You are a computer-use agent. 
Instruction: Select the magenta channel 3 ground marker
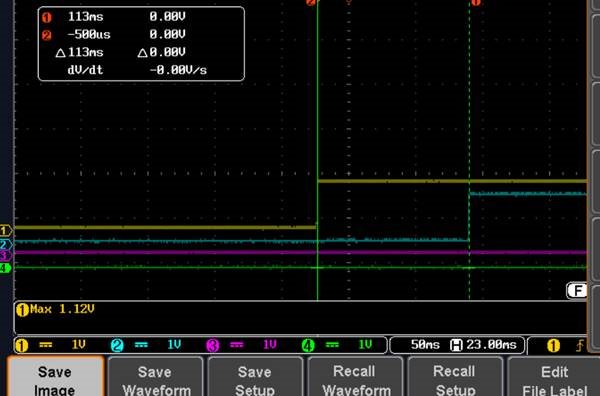pyautogui.click(x=5, y=256)
